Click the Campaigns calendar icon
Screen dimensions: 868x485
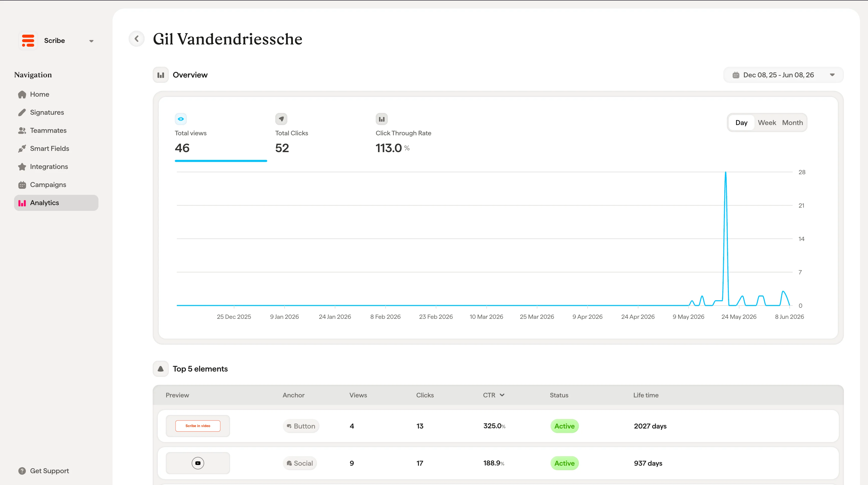[22, 185]
